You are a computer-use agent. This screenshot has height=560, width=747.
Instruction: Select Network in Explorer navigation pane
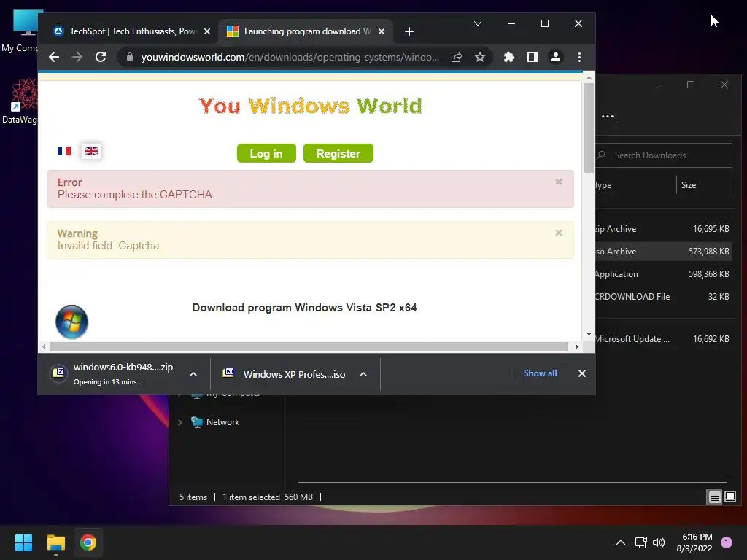222,422
